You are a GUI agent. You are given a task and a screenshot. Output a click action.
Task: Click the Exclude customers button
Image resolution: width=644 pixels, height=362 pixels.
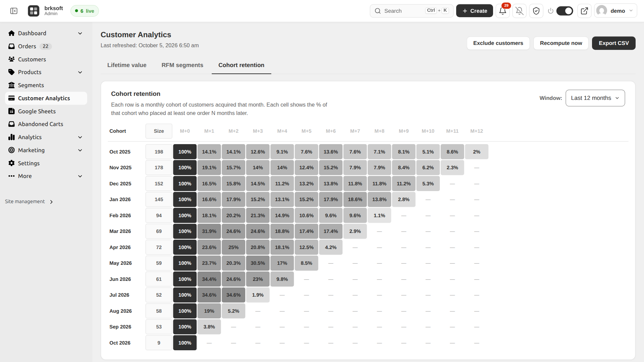click(x=498, y=43)
